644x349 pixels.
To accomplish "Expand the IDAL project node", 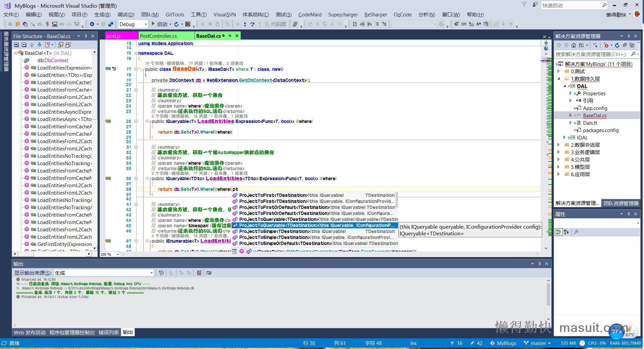I will pyautogui.click(x=565, y=137).
